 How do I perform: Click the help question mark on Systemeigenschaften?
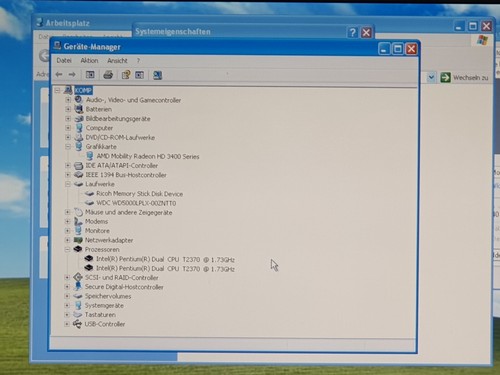[352, 32]
